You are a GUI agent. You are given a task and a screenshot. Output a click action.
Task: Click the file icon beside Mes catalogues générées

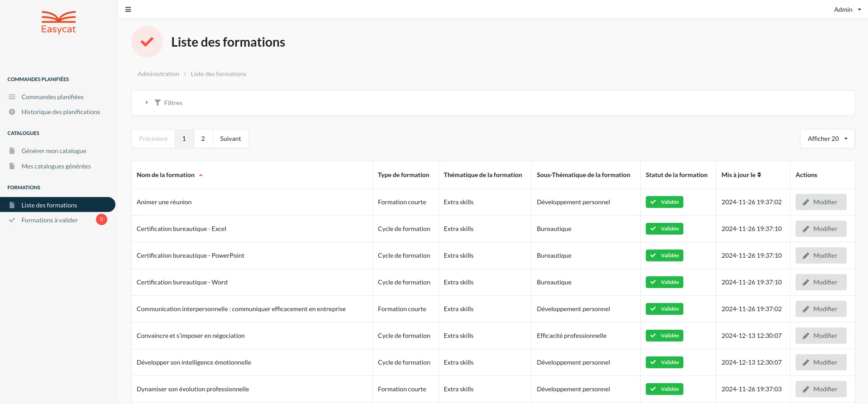point(12,166)
